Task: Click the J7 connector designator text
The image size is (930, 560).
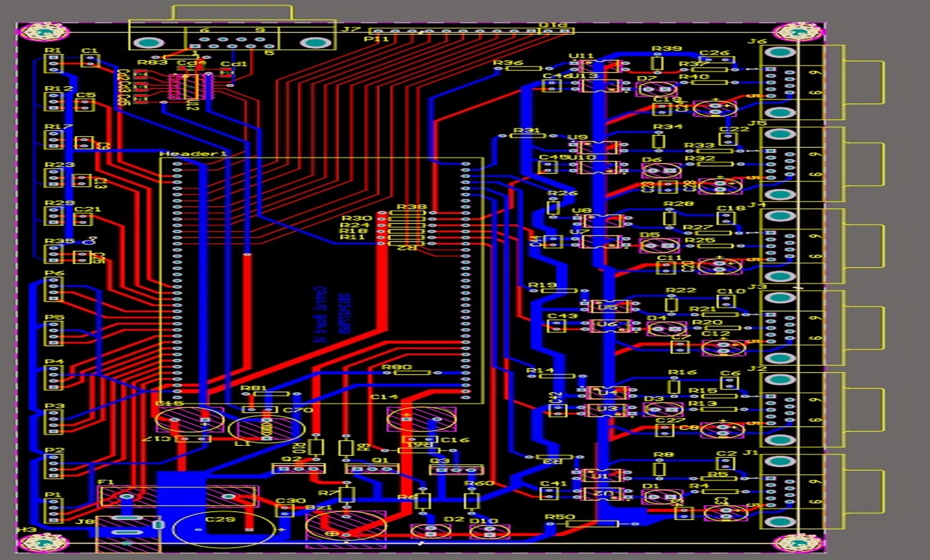Action: [351, 30]
